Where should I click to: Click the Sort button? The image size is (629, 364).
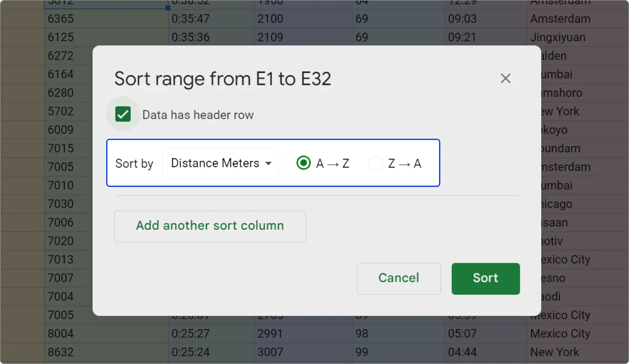point(485,279)
